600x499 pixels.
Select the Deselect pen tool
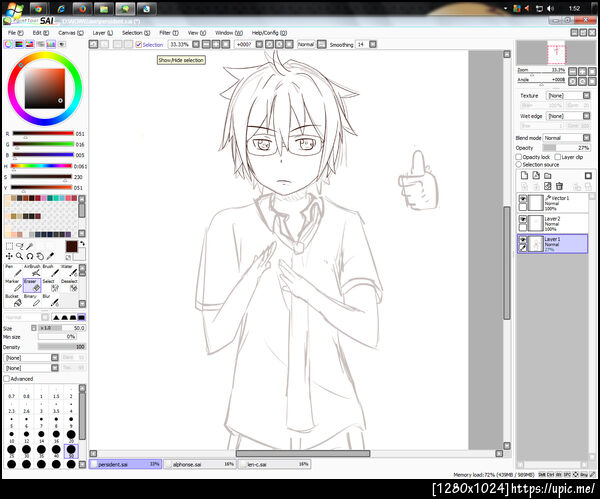[x=69, y=285]
